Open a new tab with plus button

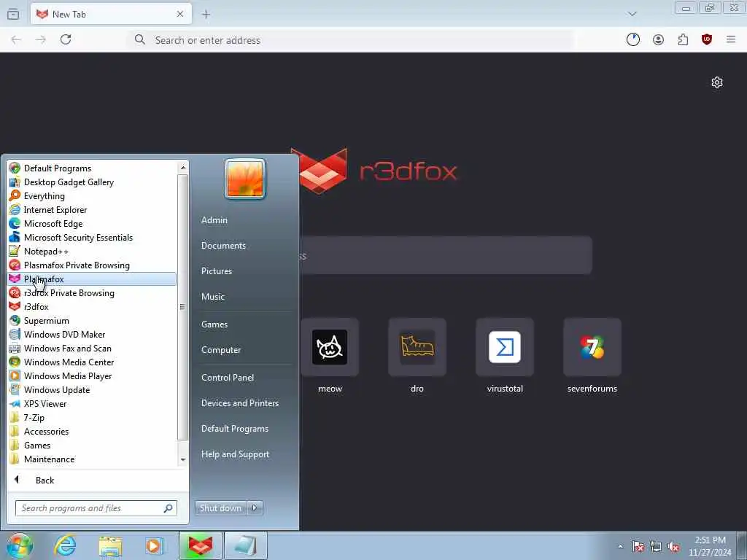coord(206,15)
